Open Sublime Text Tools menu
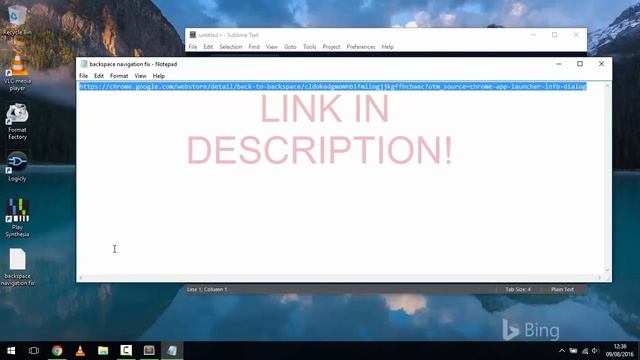Viewport: 640px width, 360px height. pyautogui.click(x=309, y=47)
